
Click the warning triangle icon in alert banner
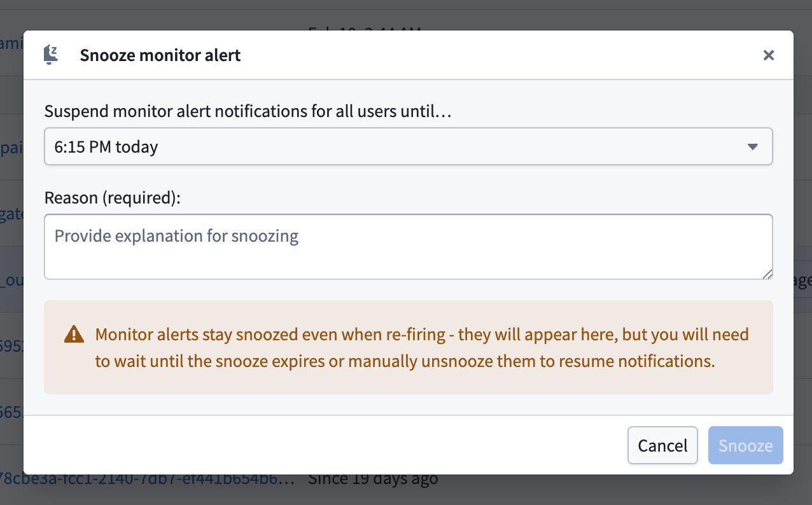74,333
